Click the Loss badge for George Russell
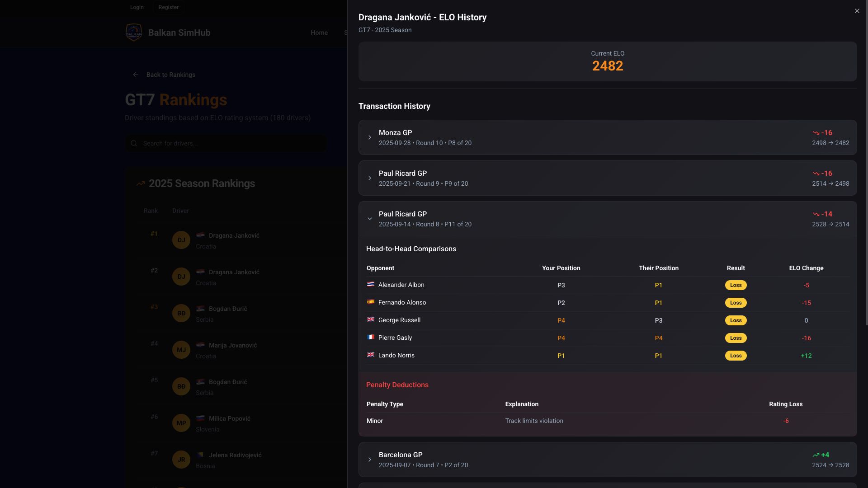This screenshot has width=868, height=488. (736, 320)
